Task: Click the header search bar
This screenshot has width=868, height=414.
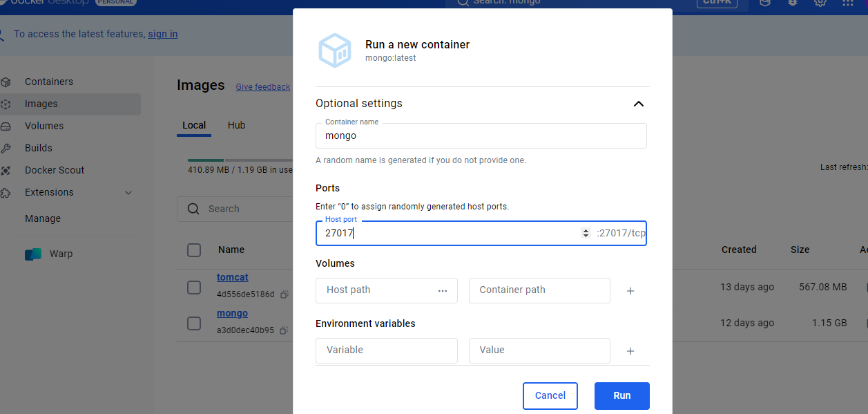Action: click(x=597, y=3)
